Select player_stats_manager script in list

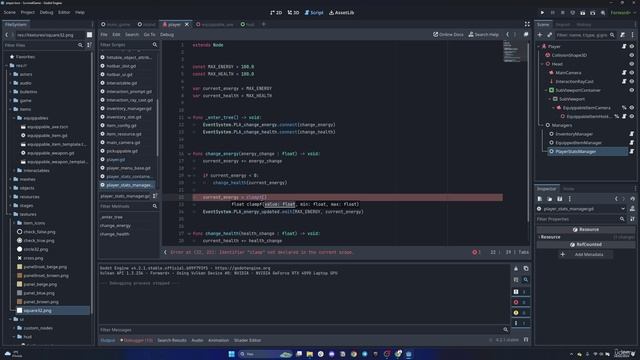(x=128, y=185)
